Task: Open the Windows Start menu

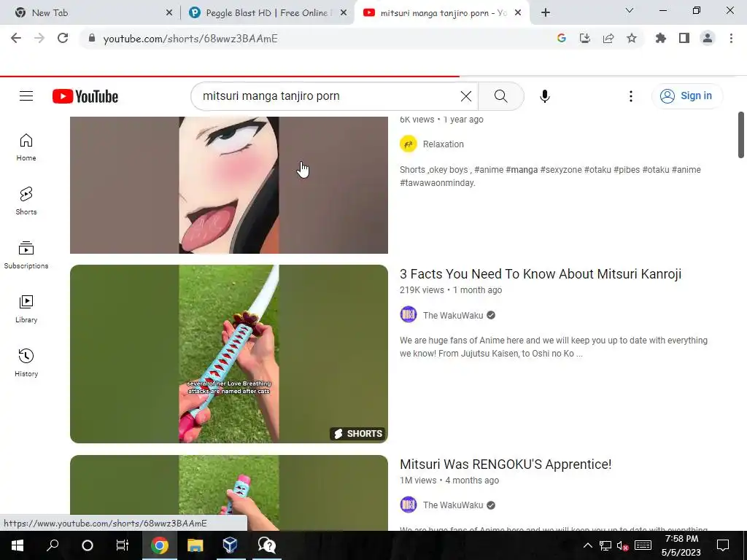Action: tap(18, 545)
